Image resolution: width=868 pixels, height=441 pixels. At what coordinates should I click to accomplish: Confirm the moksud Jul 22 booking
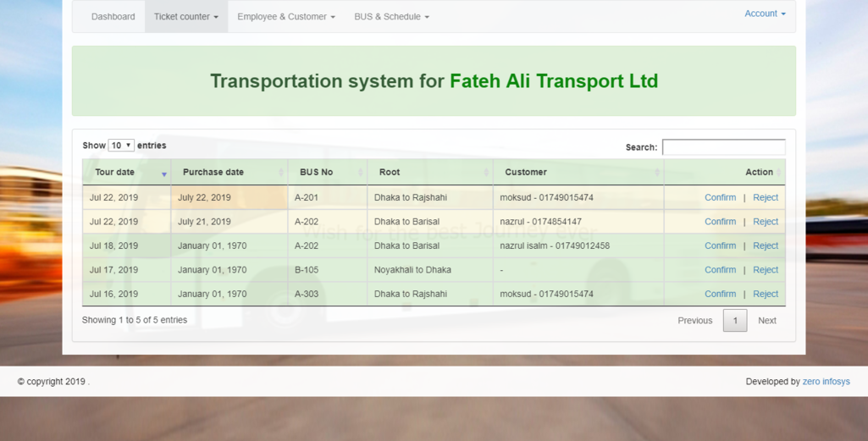coord(720,197)
